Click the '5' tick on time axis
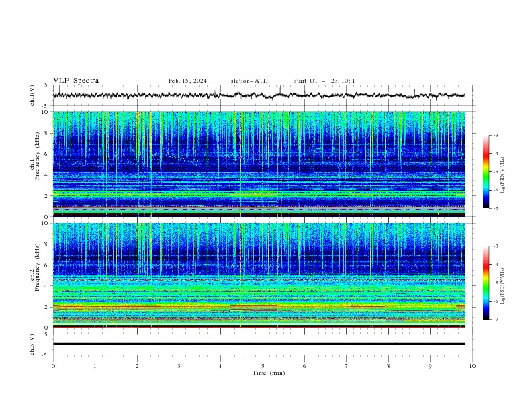 pos(263,366)
